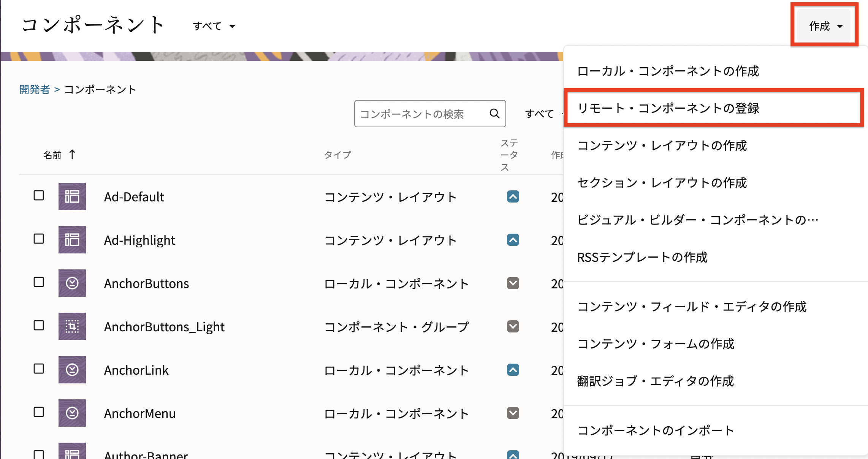The image size is (868, 459).
Task: Open the 作成 dropdown button
Action: pos(824,26)
